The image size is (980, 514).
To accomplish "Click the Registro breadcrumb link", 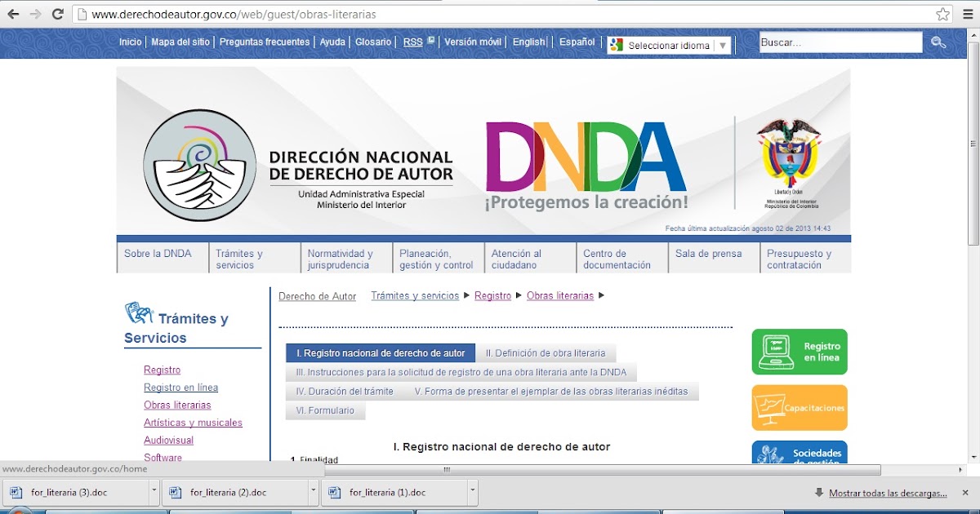I will [x=492, y=296].
